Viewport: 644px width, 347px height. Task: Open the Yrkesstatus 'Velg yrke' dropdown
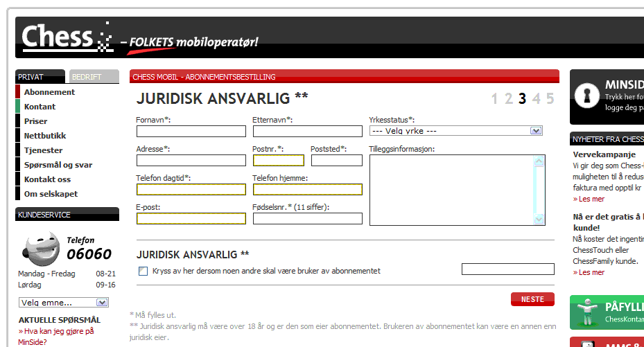pyautogui.click(x=456, y=131)
